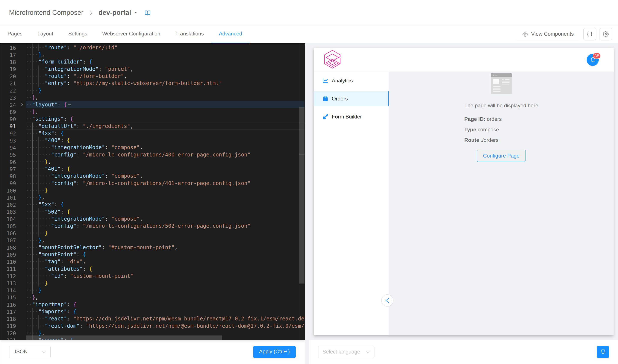Click the pink logo in preview
Screen dimensions: 618x364
[332, 59]
